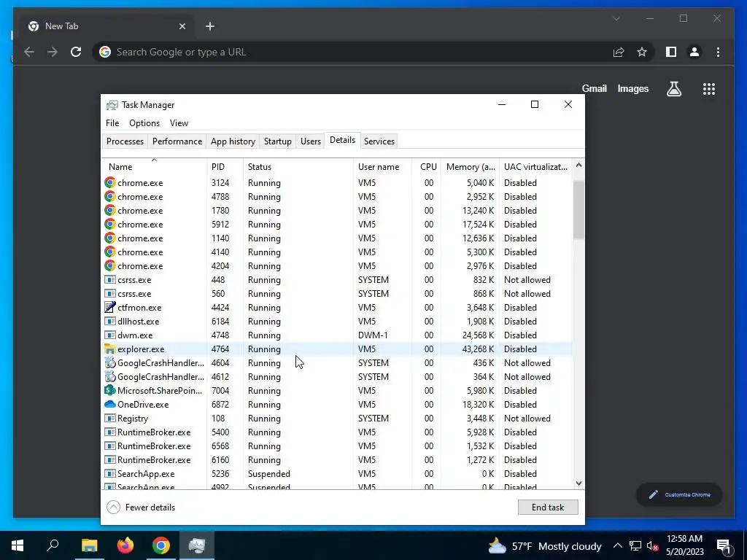This screenshot has width=747, height=560.
Task: Click the network tray icon
Action: 635,545
